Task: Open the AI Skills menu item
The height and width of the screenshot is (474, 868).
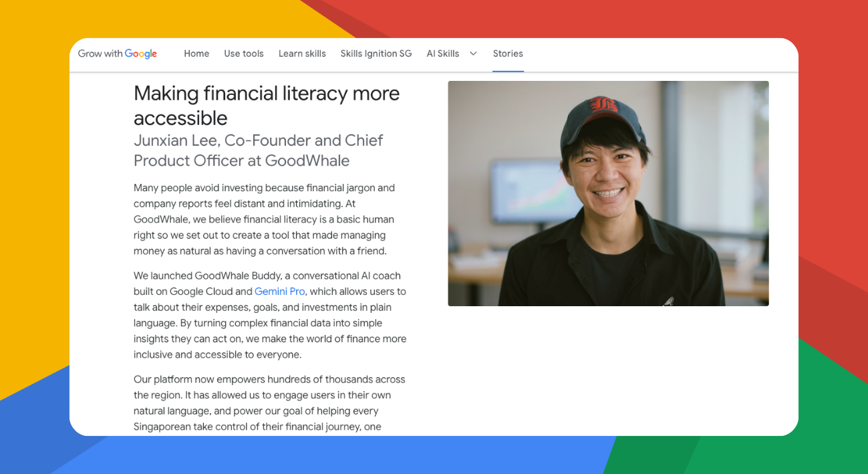Action: (443, 53)
